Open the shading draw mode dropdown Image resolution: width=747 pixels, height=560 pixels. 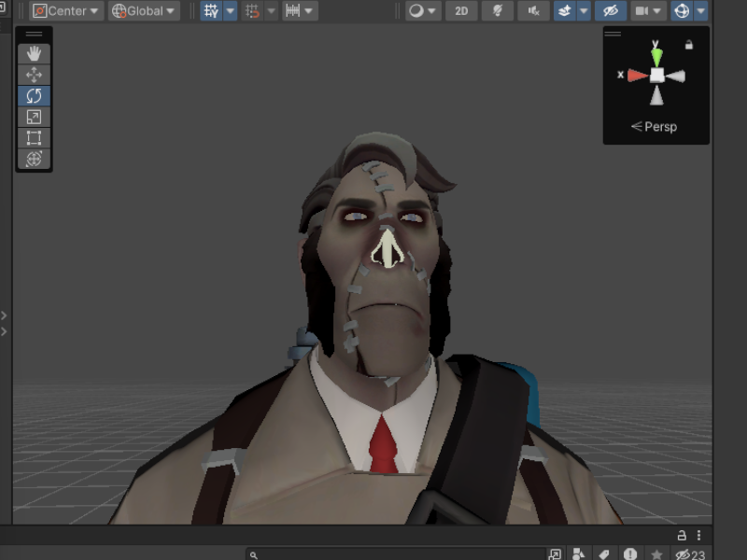(x=422, y=11)
